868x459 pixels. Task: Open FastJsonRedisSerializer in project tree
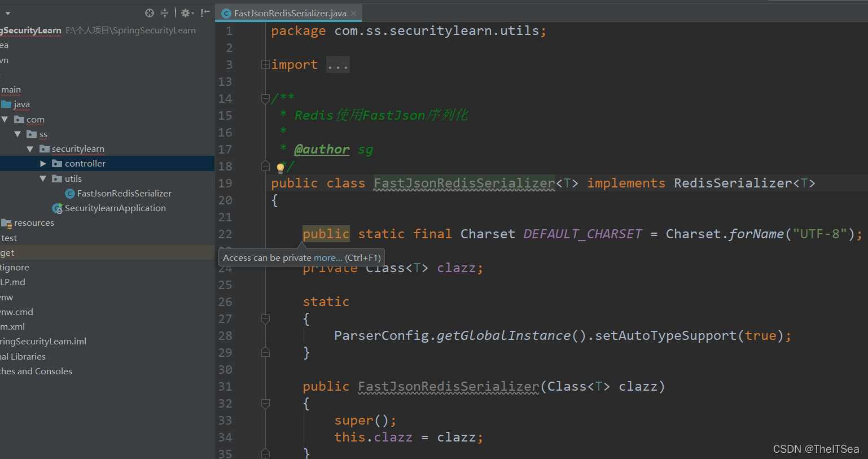click(124, 193)
